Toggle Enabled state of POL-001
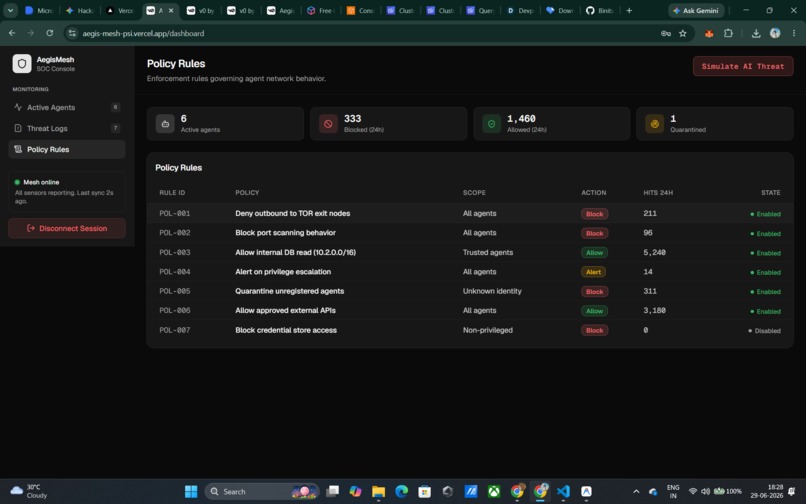This screenshot has height=504, width=806. [765, 214]
